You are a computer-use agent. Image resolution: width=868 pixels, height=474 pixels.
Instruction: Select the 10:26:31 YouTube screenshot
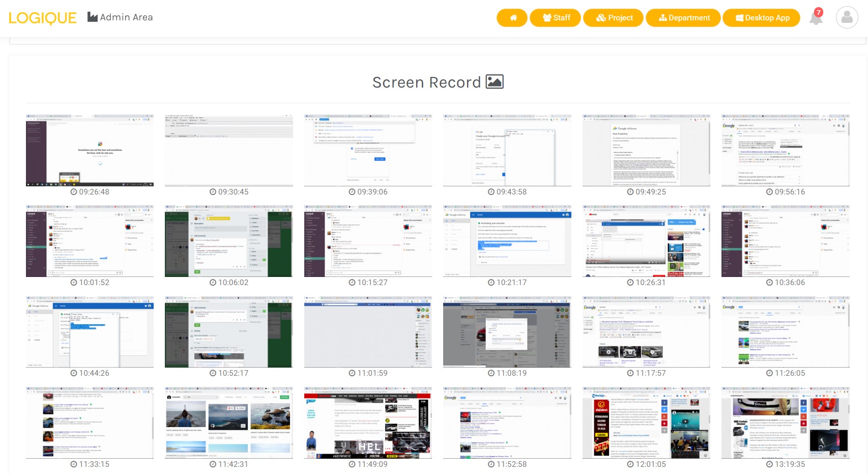click(x=646, y=241)
